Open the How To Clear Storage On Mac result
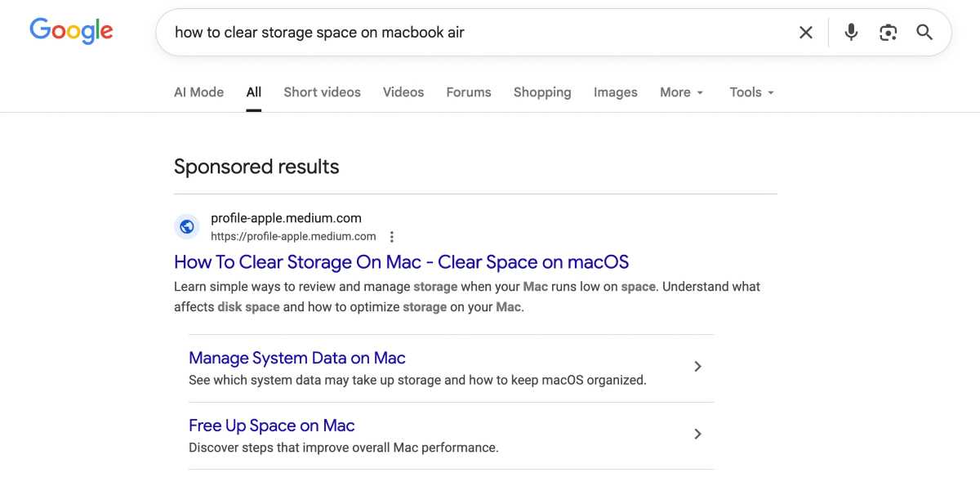 tap(401, 261)
